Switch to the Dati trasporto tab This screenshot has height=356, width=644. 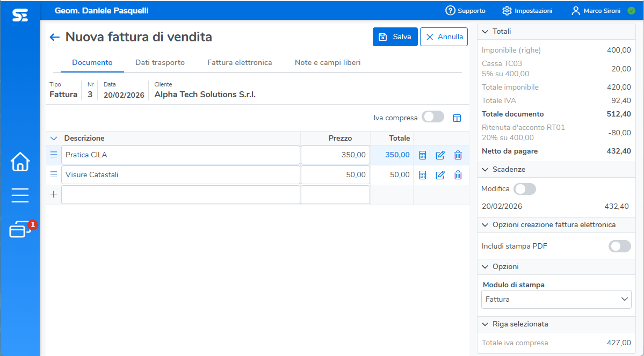tap(160, 63)
